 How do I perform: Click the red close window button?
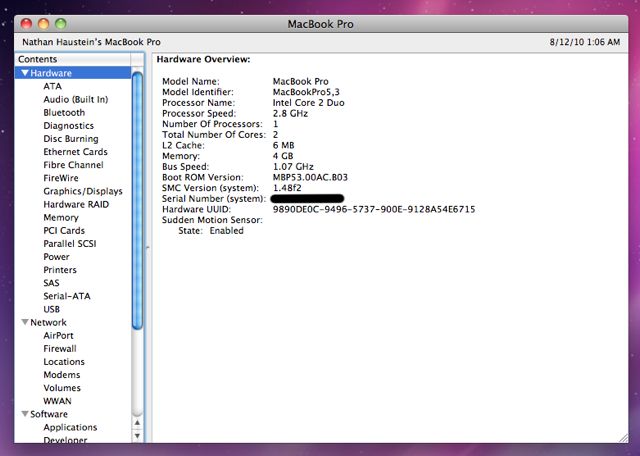27,24
